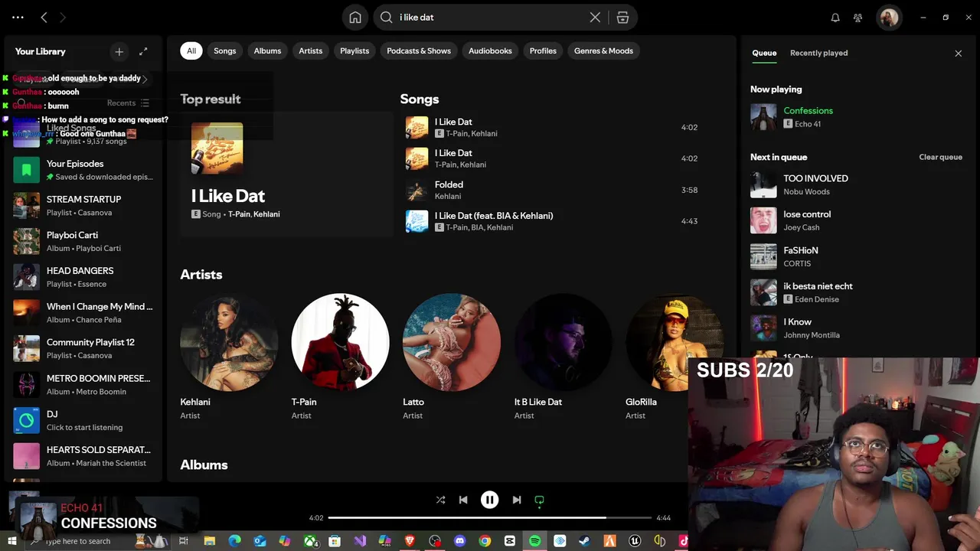The height and width of the screenshot is (551, 980).
Task: Open the Playboi Carti album in library
Action: click(84, 241)
